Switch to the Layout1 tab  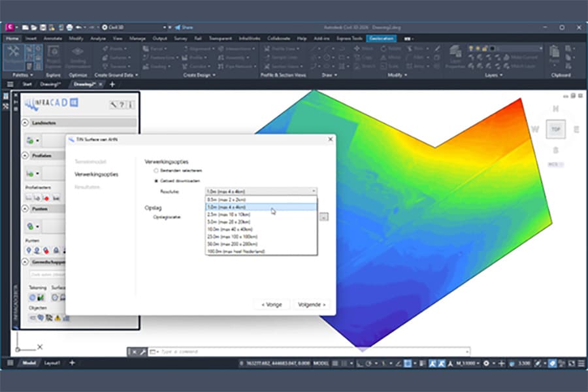(x=52, y=363)
